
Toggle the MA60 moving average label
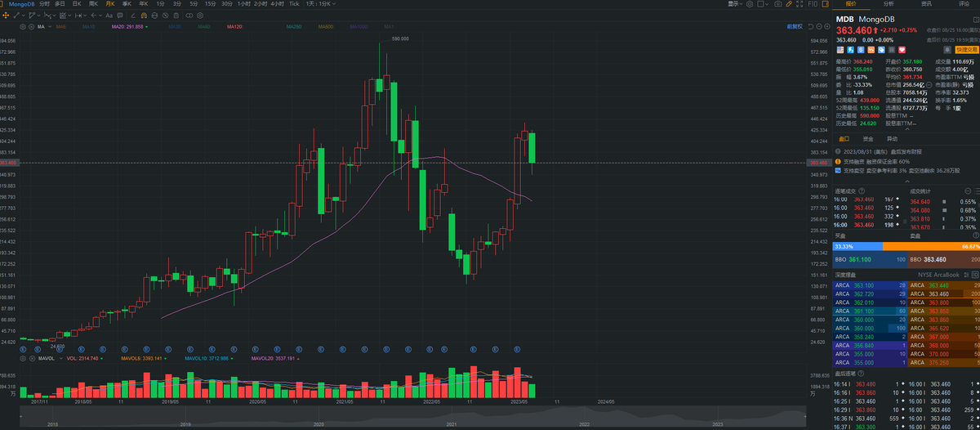[x=204, y=26]
